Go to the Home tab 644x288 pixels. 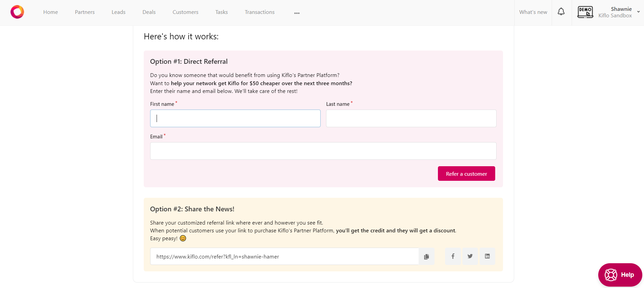pyautogui.click(x=51, y=12)
